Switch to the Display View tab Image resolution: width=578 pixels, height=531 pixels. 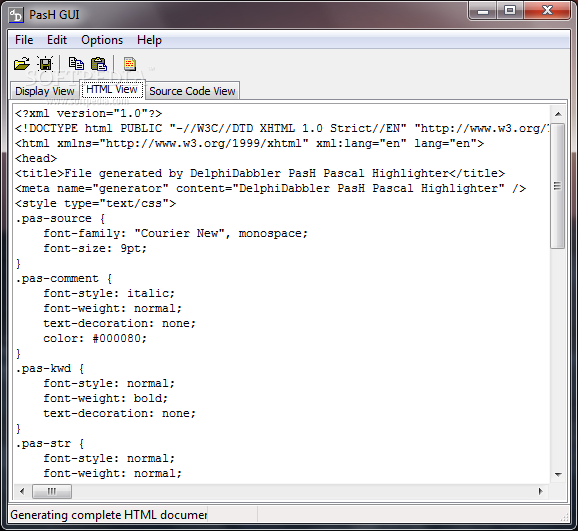tap(45, 91)
